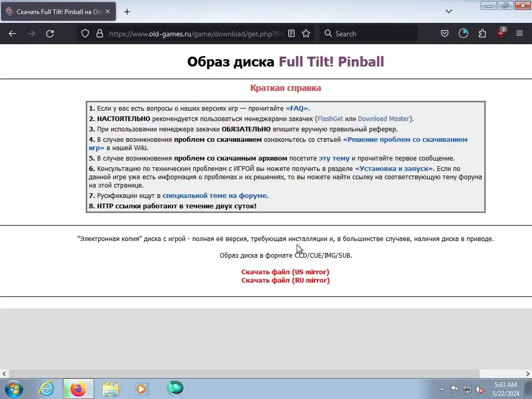Open the FlashGet link
Screen dimensions: 532x399
(x=330, y=119)
